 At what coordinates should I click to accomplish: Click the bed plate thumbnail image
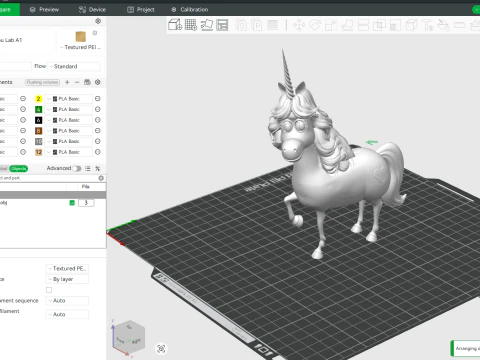click(x=81, y=36)
